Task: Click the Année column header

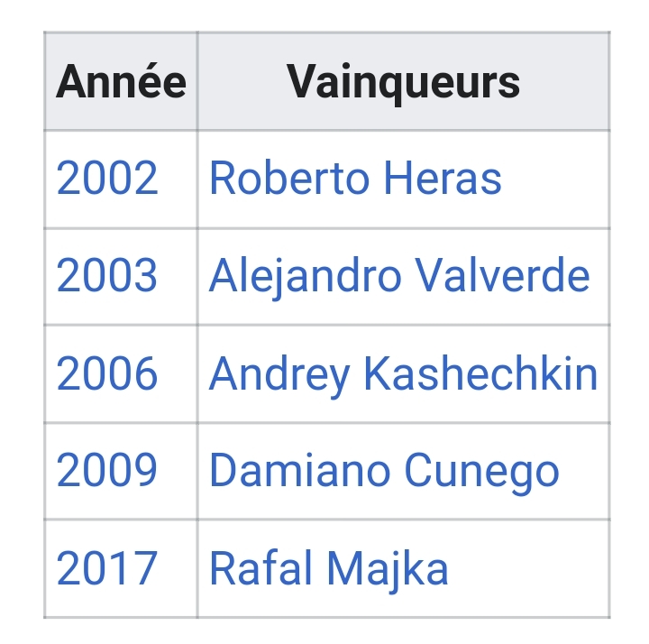Action: pos(121,82)
